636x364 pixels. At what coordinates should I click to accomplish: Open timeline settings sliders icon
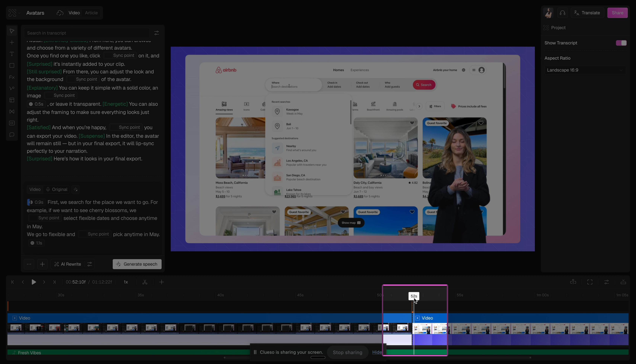[606, 282]
